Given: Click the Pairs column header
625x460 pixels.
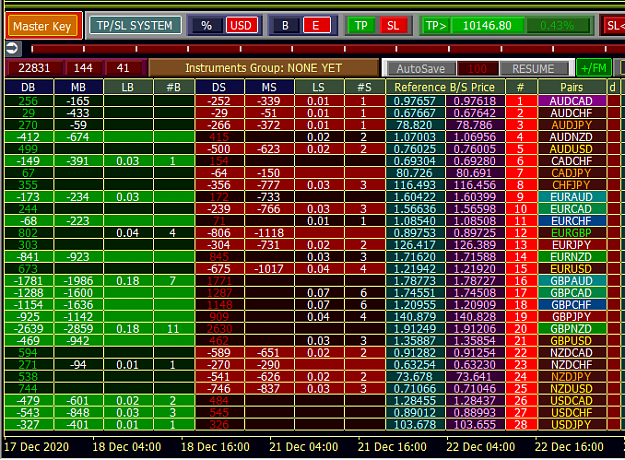Looking at the screenshot, I should (572, 87).
